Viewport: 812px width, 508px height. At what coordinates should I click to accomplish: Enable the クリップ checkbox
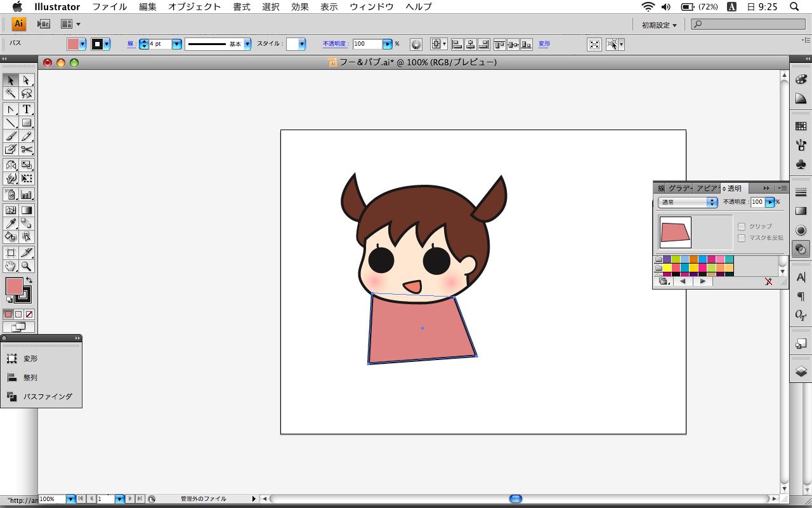741,227
